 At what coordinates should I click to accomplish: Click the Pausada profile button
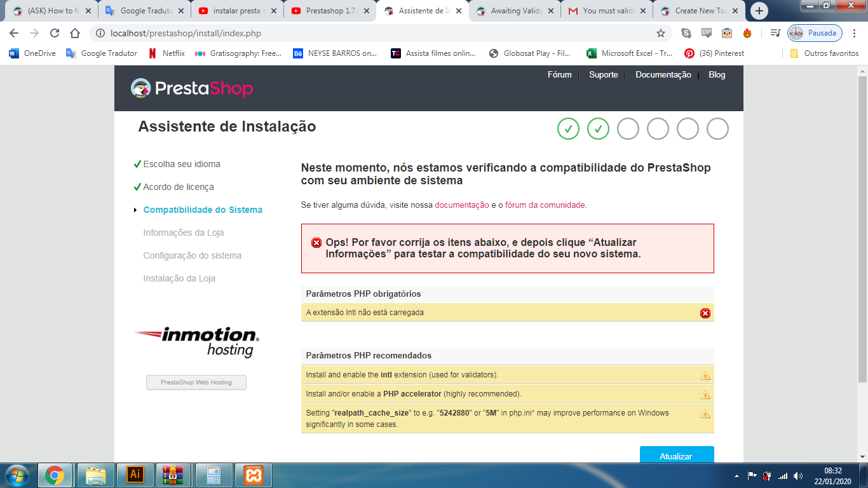[x=815, y=33]
